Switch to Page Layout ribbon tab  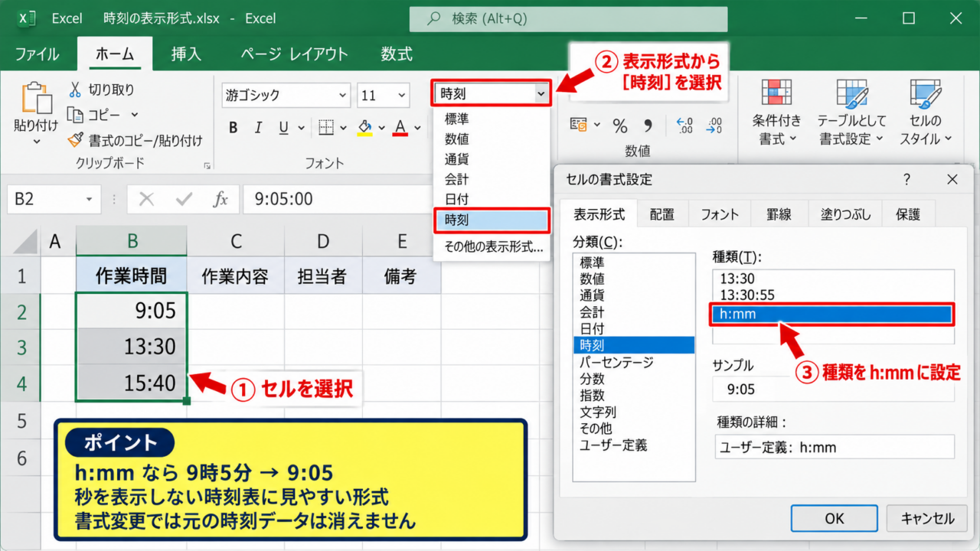coord(294,54)
